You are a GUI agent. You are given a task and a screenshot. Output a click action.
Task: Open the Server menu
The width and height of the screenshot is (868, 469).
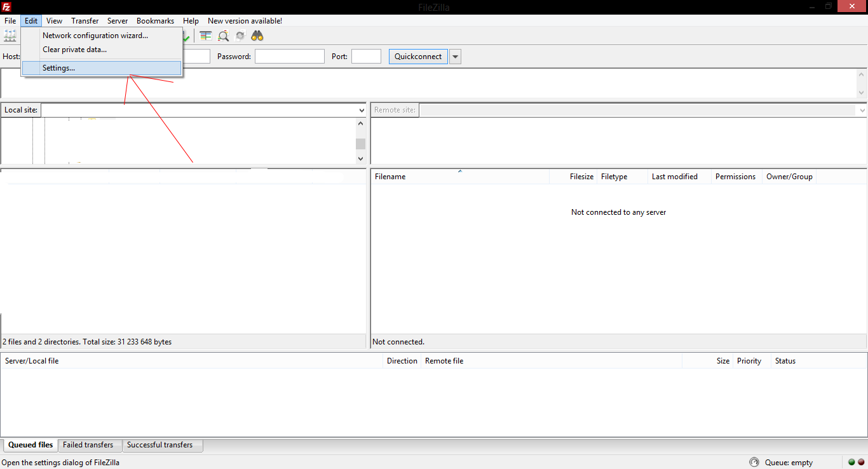coord(118,21)
